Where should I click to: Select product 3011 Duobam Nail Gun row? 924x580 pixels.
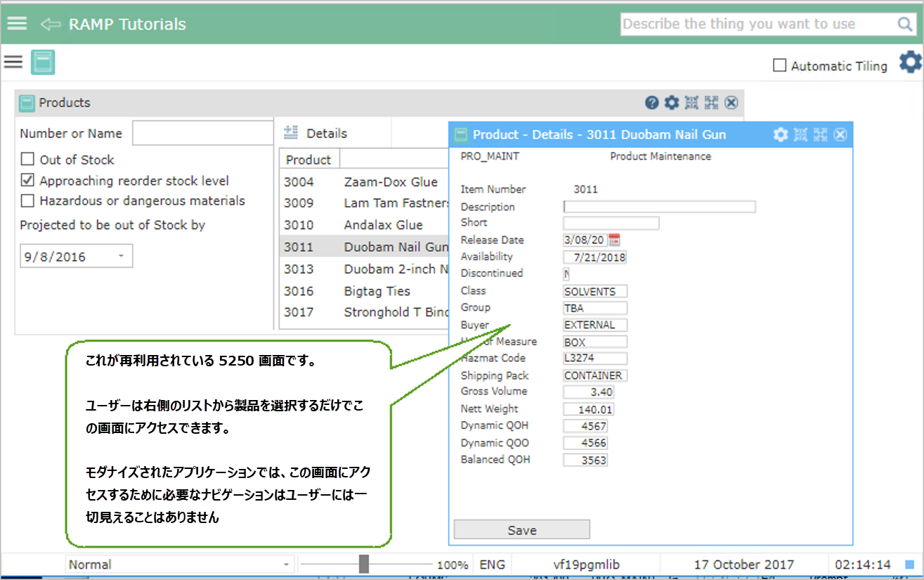[x=364, y=247]
